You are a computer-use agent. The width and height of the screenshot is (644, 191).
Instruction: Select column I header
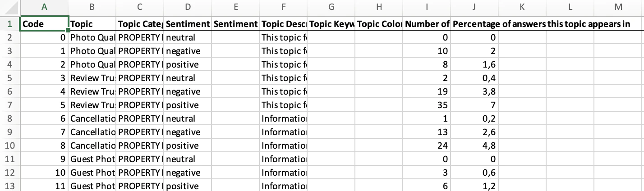pyautogui.click(x=427, y=7)
